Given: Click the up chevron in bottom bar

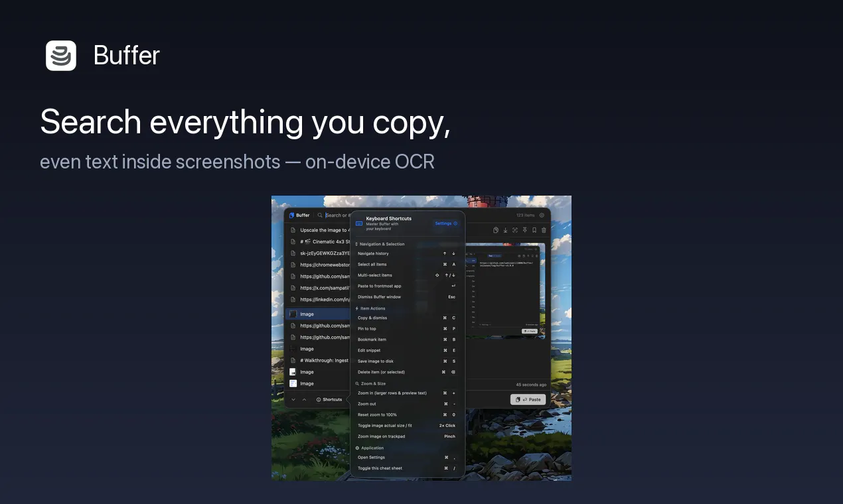Looking at the screenshot, I should click(x=305, y=399).
